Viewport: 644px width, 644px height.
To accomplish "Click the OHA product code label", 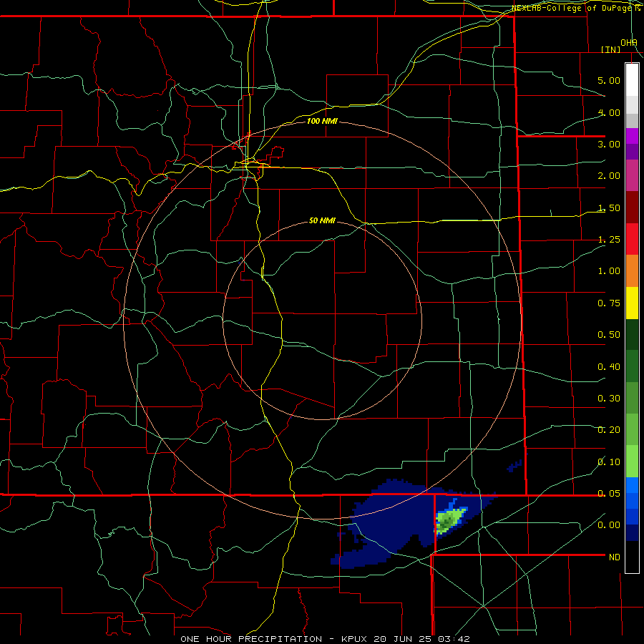I will (629, 43).
